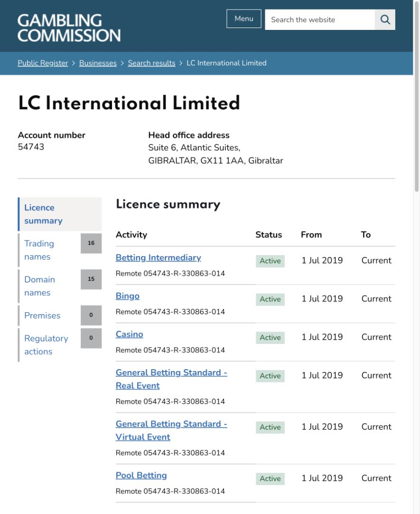Open the Pool Betting activity link
The width and height of the screenshot is (420, 514).
pos(141,476)
